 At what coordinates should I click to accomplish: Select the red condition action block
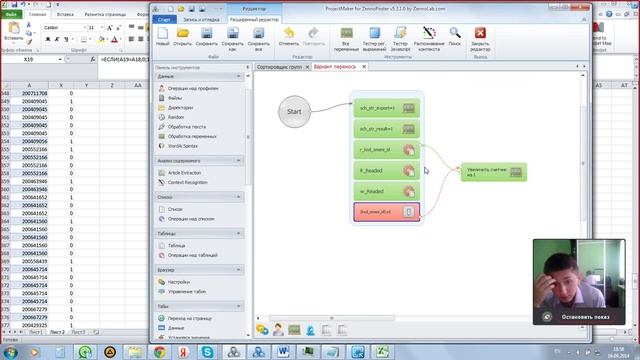coord(387,212)
